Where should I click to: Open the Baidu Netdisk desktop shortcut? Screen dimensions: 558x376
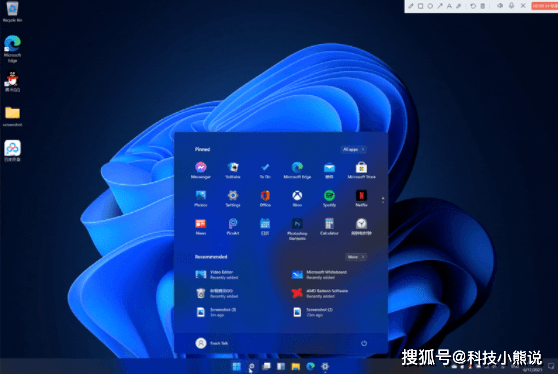(x=12, y=151)
